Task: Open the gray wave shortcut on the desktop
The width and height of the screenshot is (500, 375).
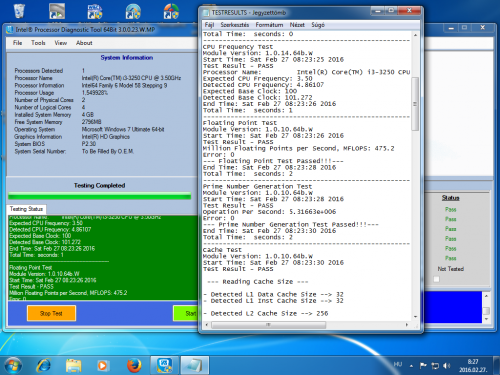Action: (x=57, y=11)
